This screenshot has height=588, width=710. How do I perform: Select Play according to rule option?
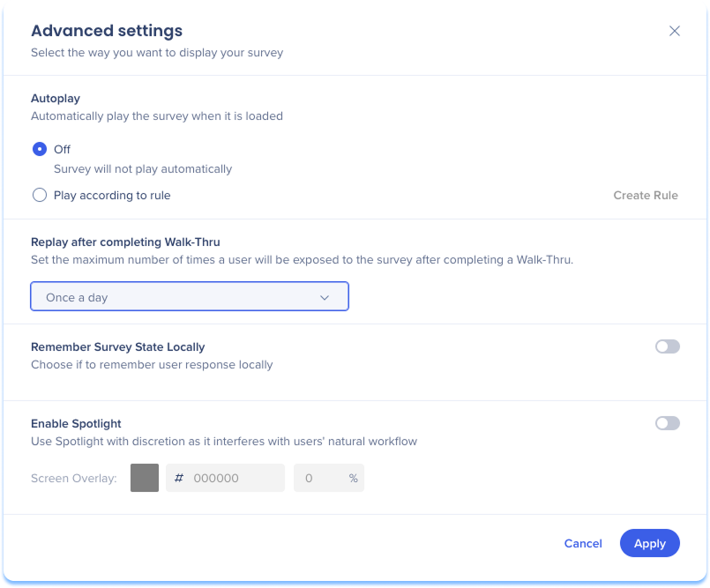point(40,196)
